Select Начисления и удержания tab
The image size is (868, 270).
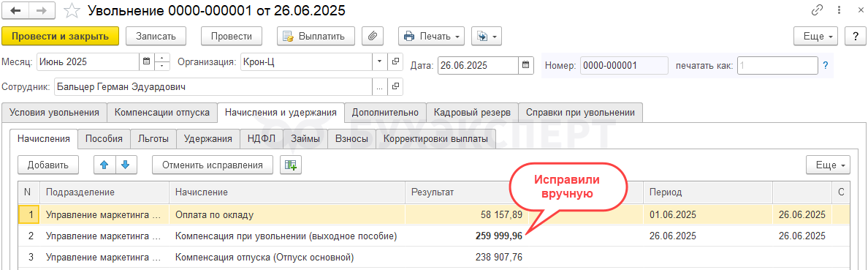(281, 113)
